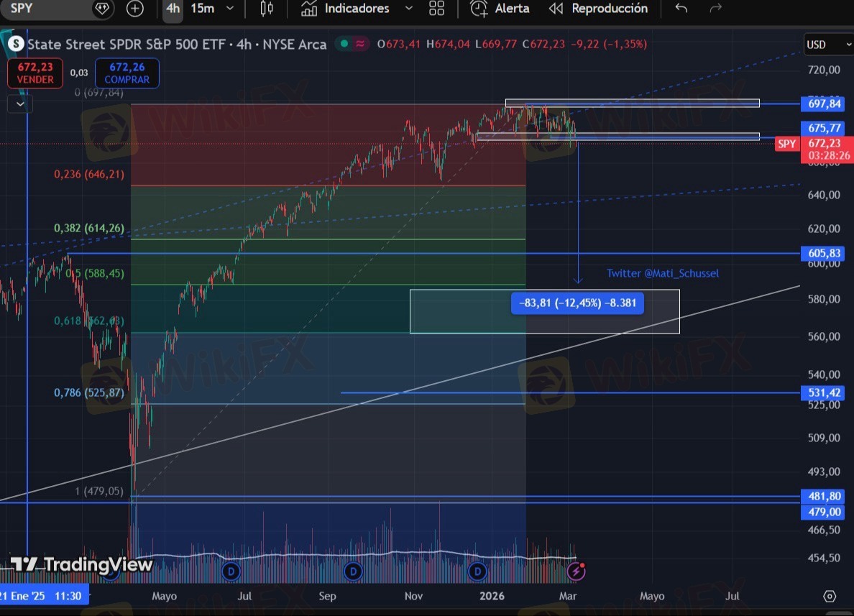Select the 697,84 price line label
Viewport: 854px width, 616px height.
pos(824,104)
